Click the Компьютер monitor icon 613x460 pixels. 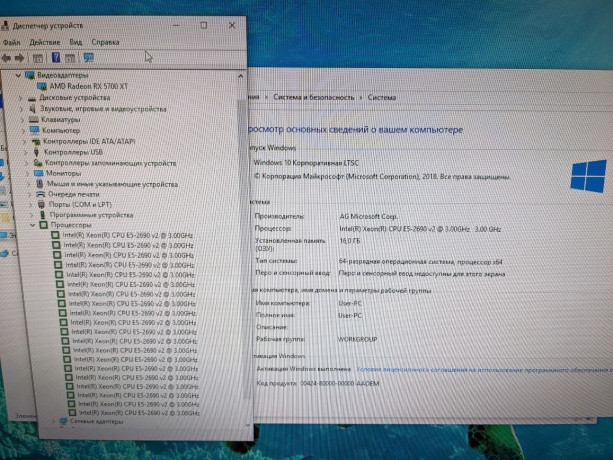[35, 130]
